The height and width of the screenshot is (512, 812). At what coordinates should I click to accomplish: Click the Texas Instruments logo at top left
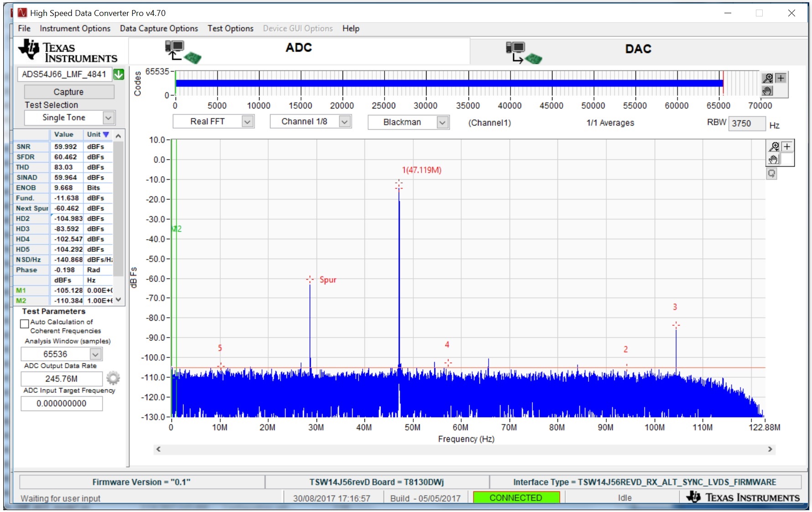[68, 51]
